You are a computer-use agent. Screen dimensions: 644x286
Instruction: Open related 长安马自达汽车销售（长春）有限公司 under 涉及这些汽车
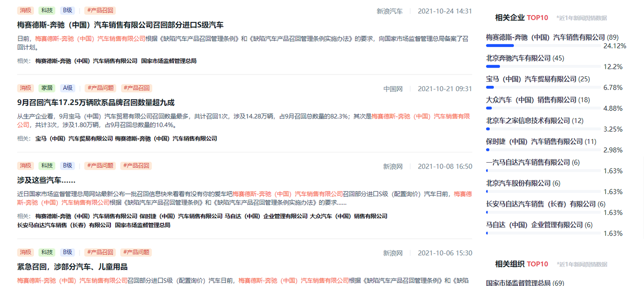64,225
